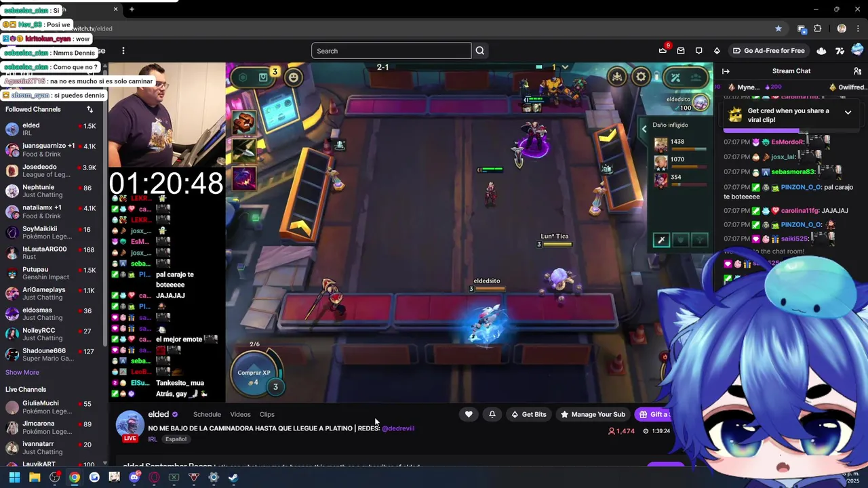Click Manage Your Sub button
Image resolution: width=868 pixels, height=488 pixels.
click(593, 414)
